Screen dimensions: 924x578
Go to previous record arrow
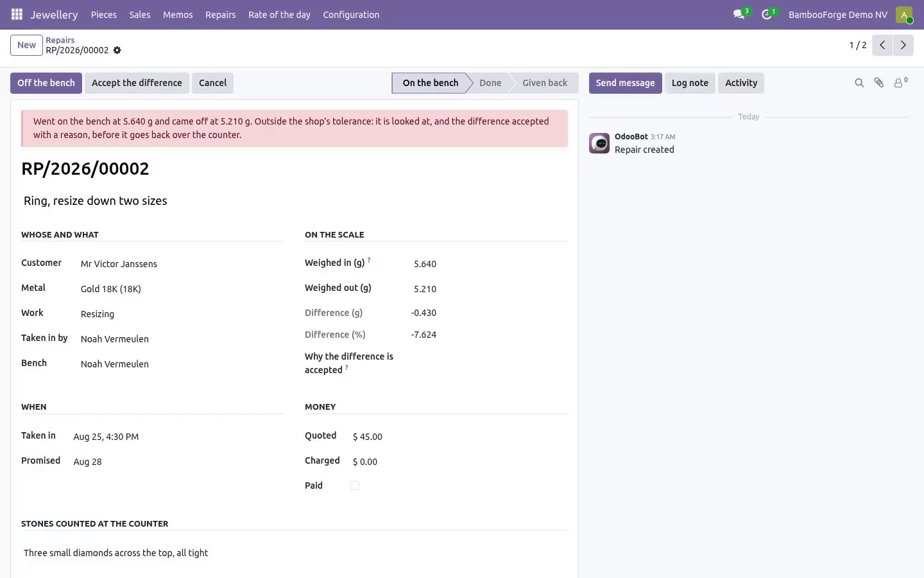(882, 45)
